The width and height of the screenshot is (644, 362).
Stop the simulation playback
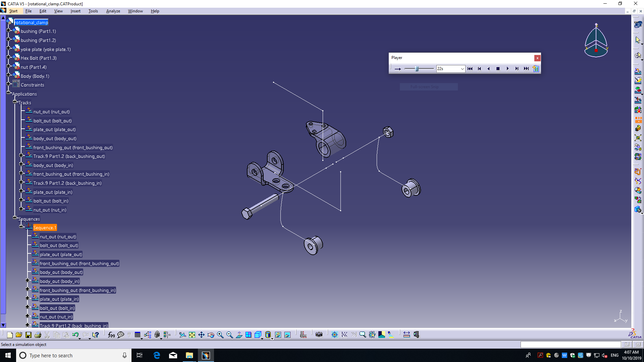(498, 69)
